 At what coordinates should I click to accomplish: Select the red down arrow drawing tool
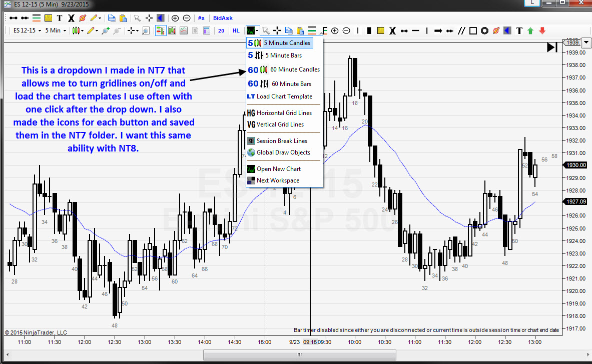tap(542, 31)
